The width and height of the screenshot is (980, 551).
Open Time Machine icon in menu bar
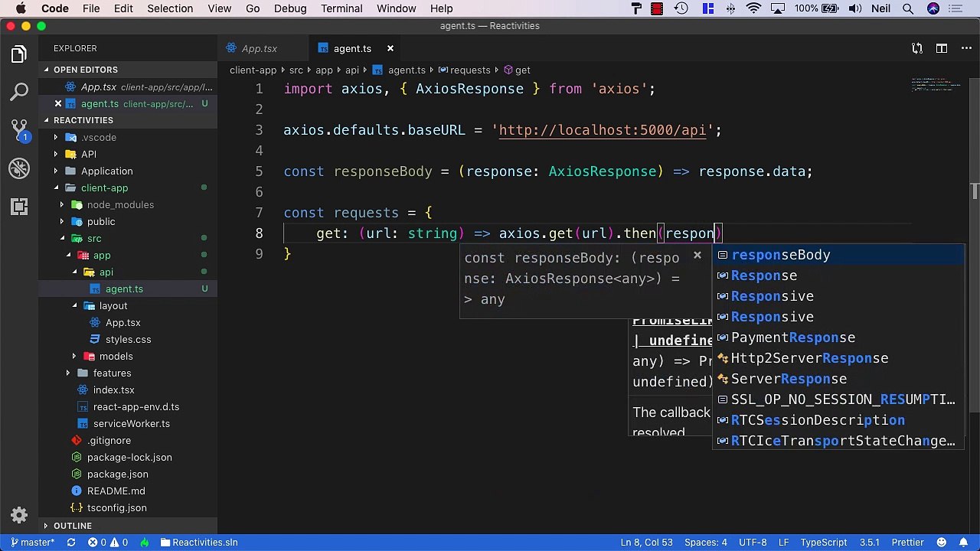tap(681, 8)
